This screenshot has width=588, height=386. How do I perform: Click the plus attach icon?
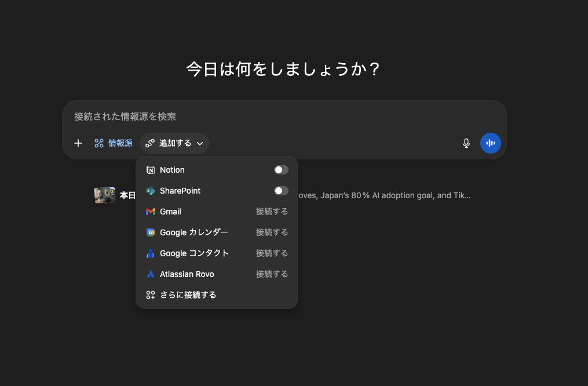[78, 143]
